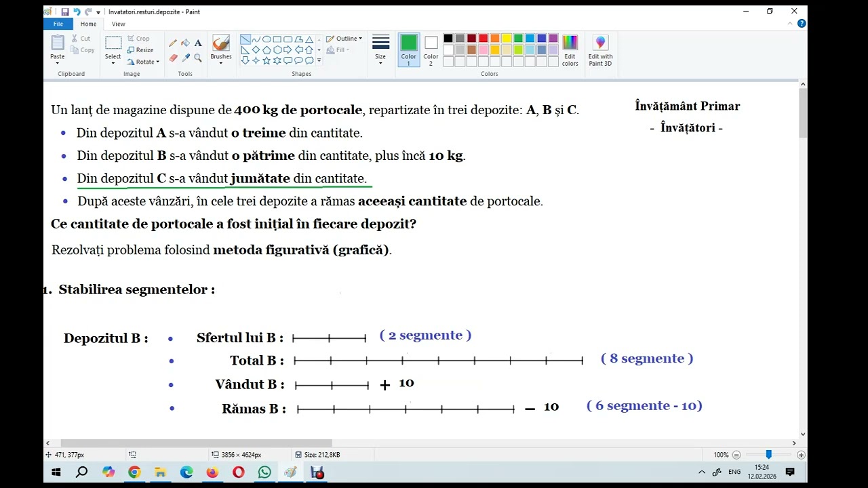This screenshot has width=868, height=488.
Task: Click the Copy button
Action: click(x=83, y=50)
